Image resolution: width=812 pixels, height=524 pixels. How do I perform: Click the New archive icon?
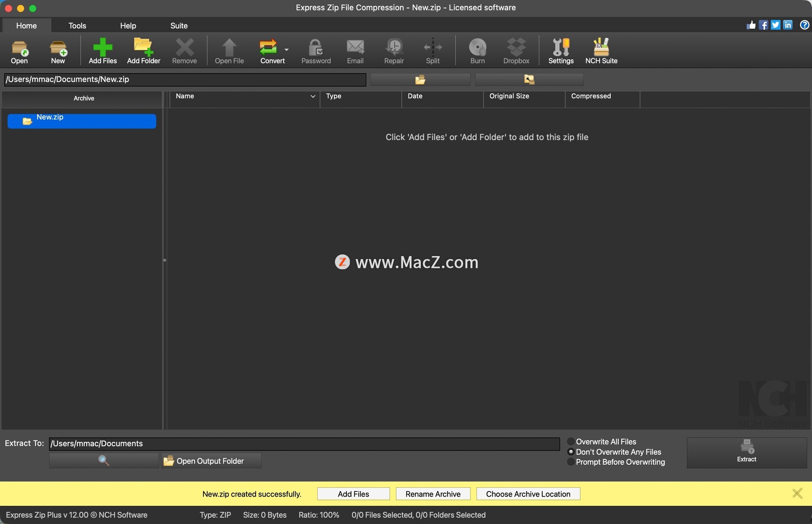58,48
